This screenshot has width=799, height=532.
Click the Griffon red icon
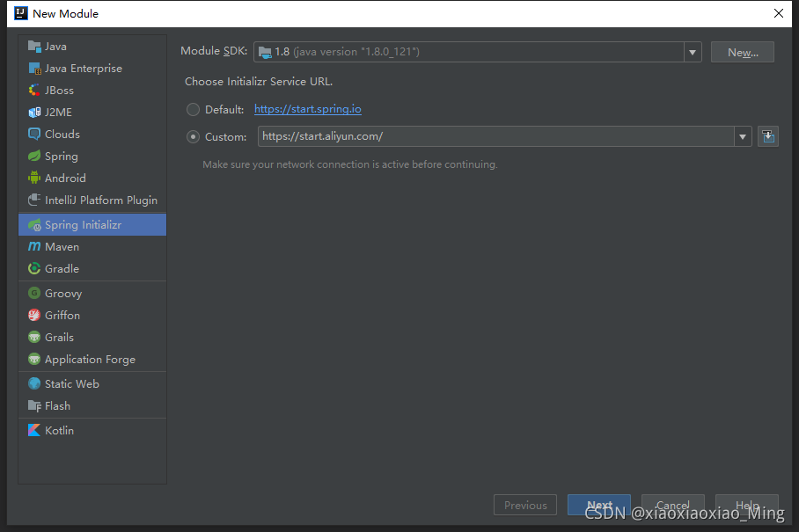[x=34, y=315]
